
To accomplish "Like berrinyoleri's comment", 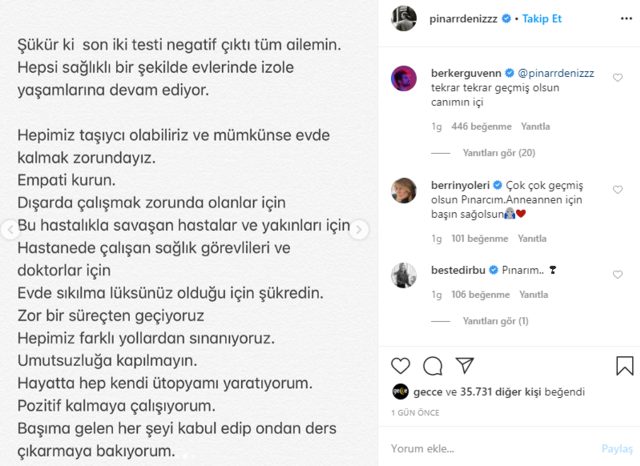I will point(617,188).
